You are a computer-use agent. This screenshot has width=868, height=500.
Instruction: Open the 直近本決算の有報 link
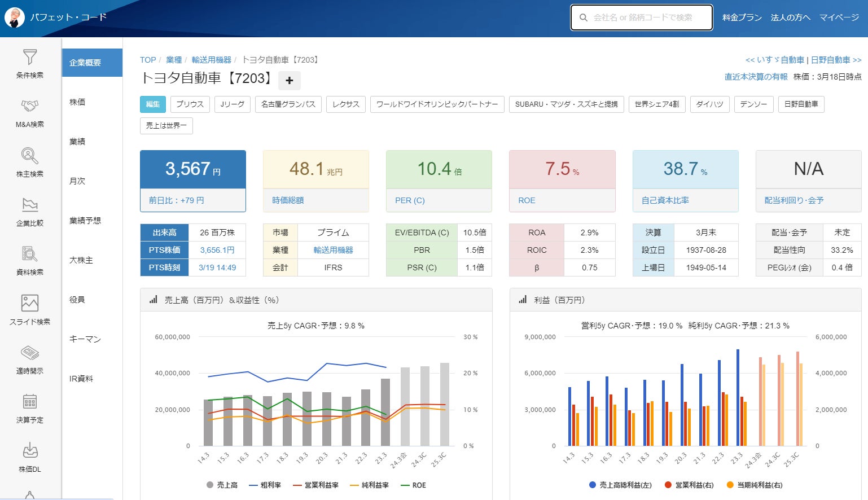pos(756,77)
